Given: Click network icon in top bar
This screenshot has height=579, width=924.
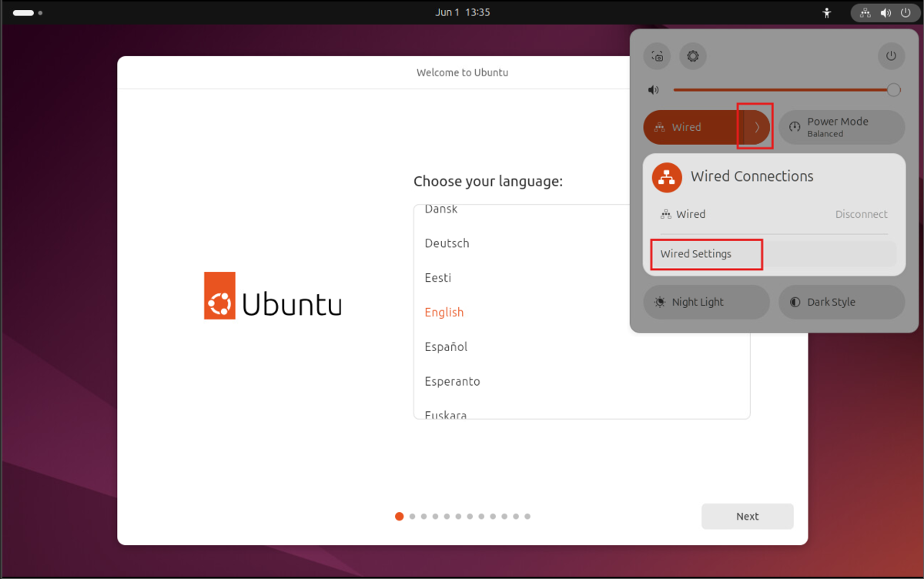Looking at the screenshot, I should click(865, 12).
